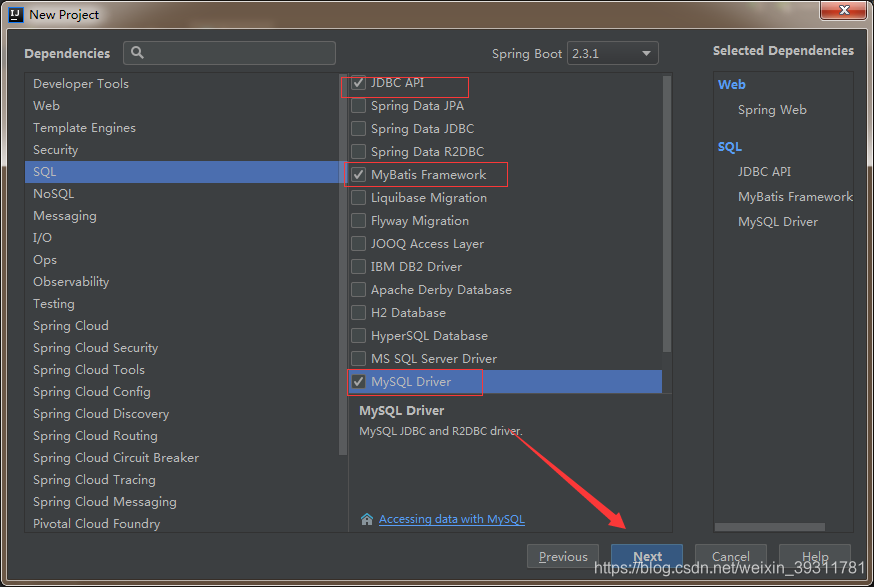Enable the IBM DB2 Driver checkbox
The height and width of the screenshot is (587, 874).
pos(358,266)
